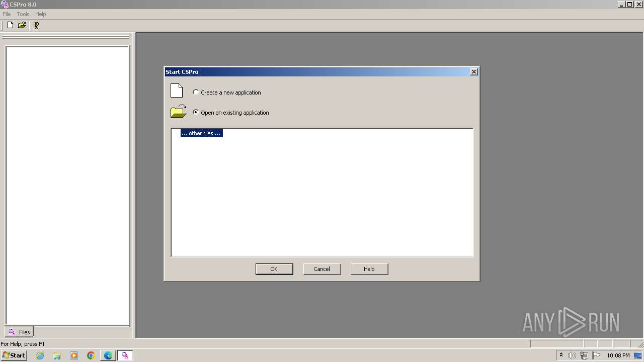
Task: Click Help button in the dialog
Action: point(369,269)
